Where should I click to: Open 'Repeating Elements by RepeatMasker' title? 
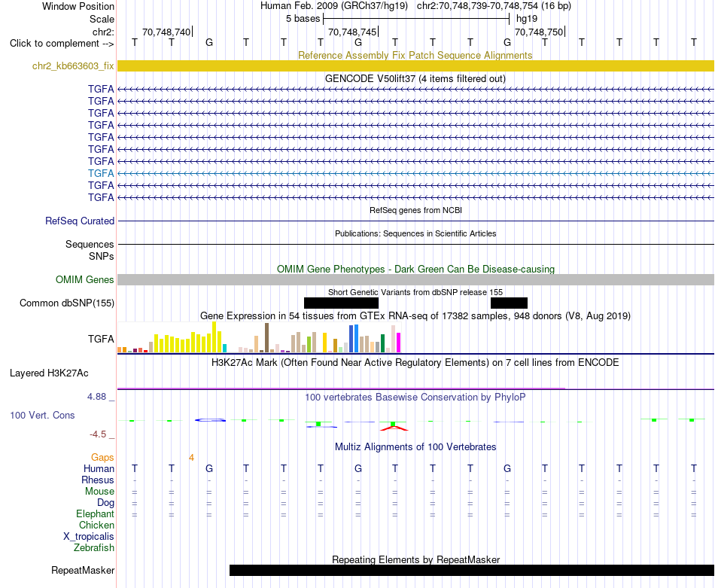tap(415, 559)
